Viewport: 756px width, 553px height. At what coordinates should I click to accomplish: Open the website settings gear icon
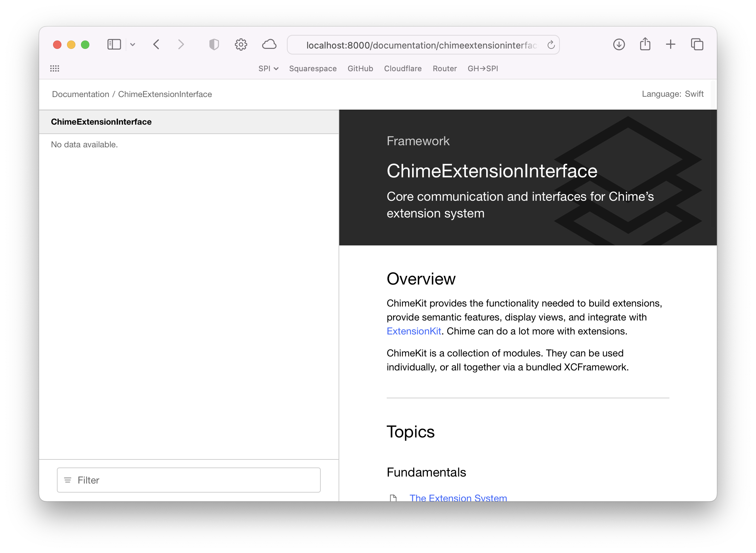[241, 44]
